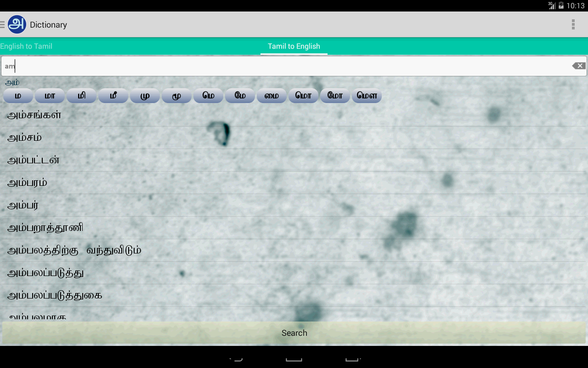588x368 pixels.
Task: Insert the Tamil letter மெ
Action: pos(208,96)
